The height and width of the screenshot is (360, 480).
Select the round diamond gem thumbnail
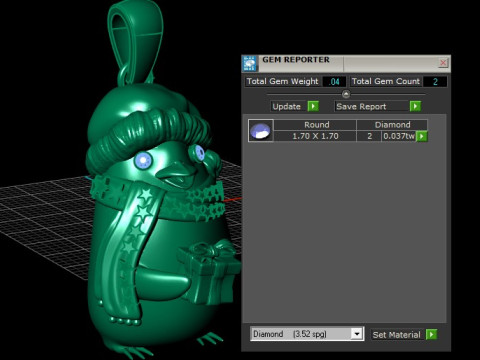tap(261, 131)
